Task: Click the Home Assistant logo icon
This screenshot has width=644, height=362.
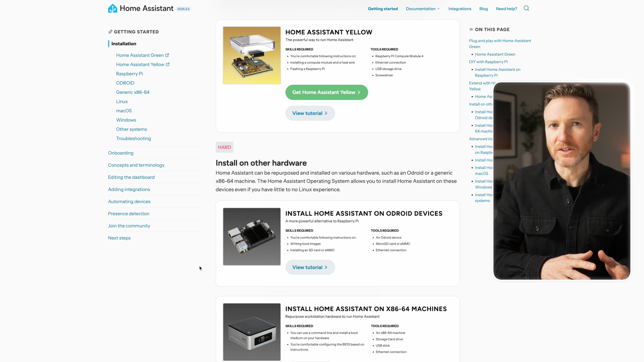Action: coord(113,8)
